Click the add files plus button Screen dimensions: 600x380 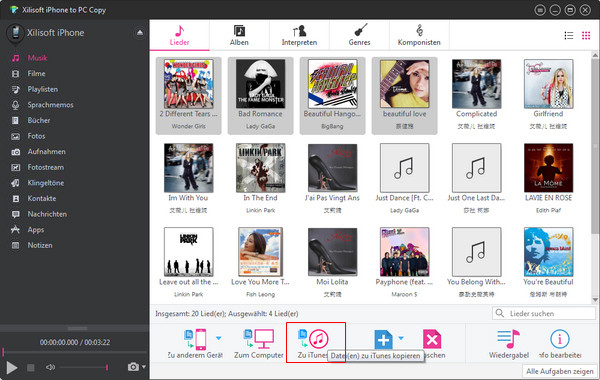pyautogui.click(x=383, y=339)
